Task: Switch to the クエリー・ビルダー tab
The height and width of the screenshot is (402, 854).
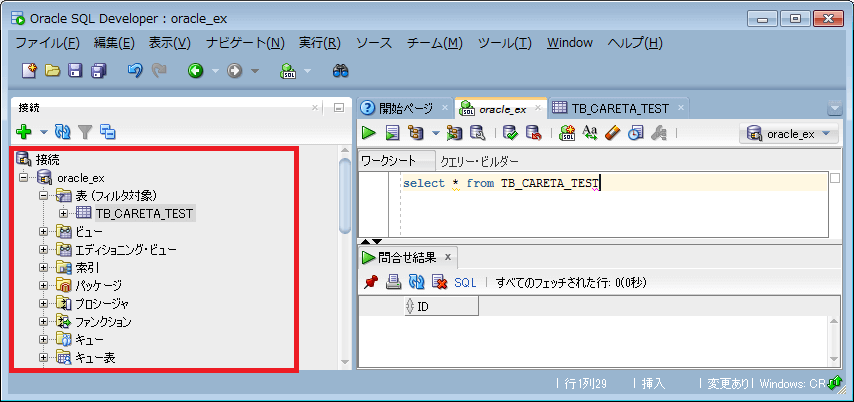Action: pyautogui.click(x=479, y=161)
